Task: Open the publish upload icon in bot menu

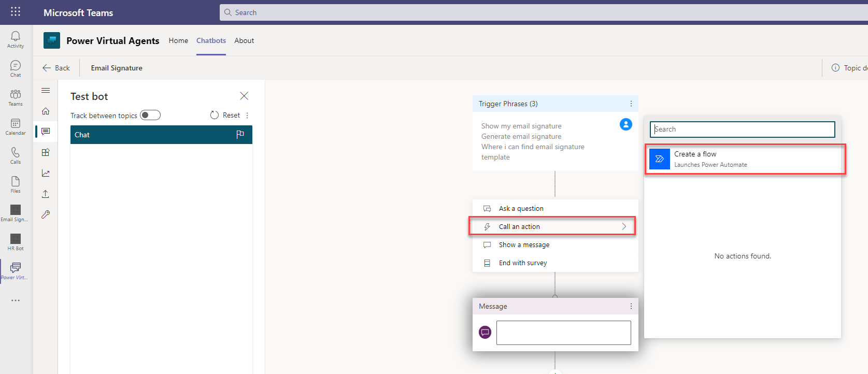Action: pos(46,194)
